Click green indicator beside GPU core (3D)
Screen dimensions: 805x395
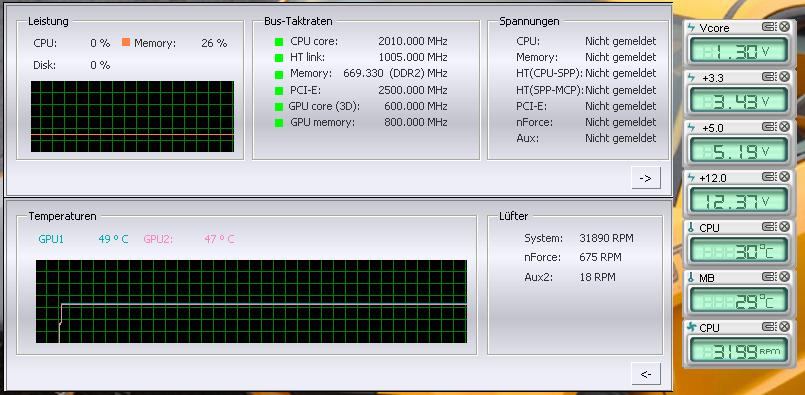(x=279, y=107)
